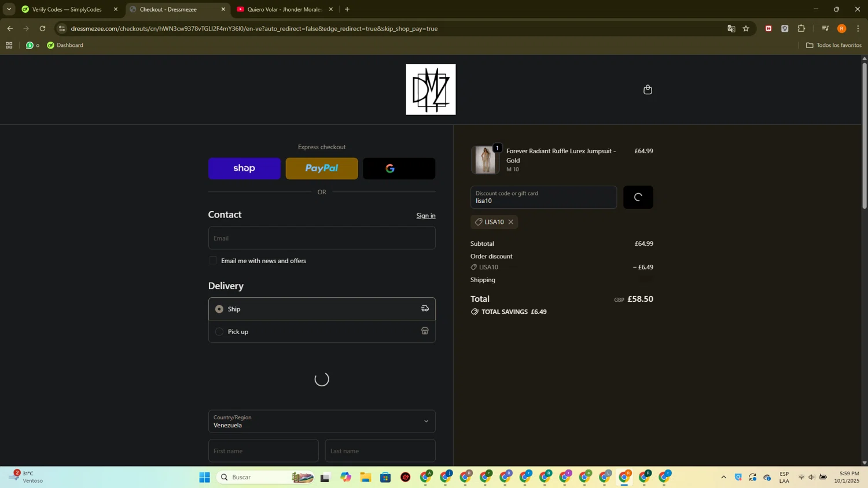
Task: Open the Extensions puzzle menu
Action: pos(801,28)
